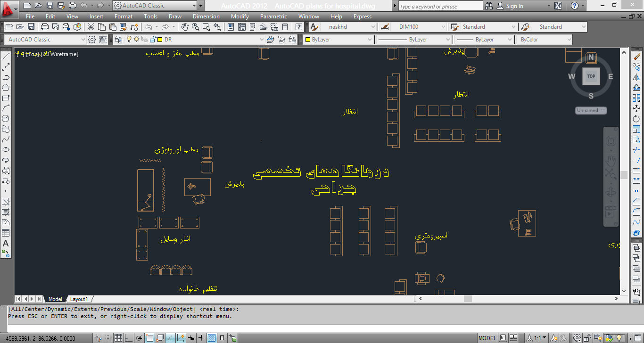This screenshot has height=343, width=644.
Task: Click the MODEL button in status bar
Action: tap(487, 338)
